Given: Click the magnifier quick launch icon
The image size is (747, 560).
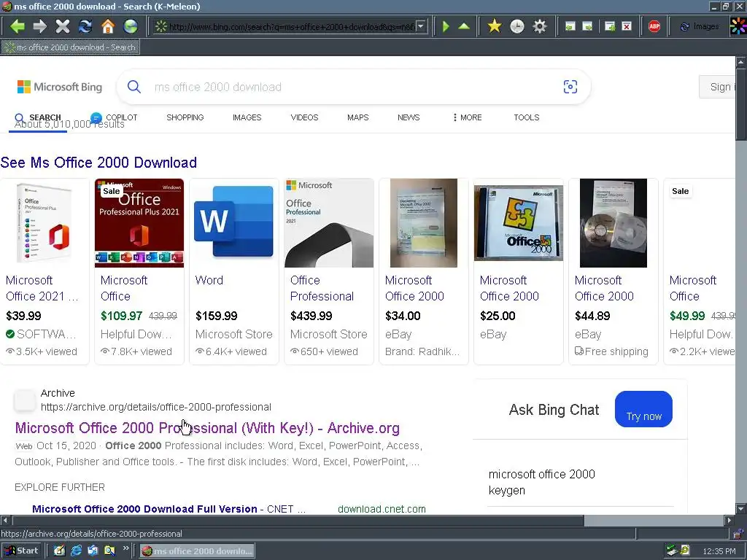Looking at the screenshot, I should (x=109, y=551).
